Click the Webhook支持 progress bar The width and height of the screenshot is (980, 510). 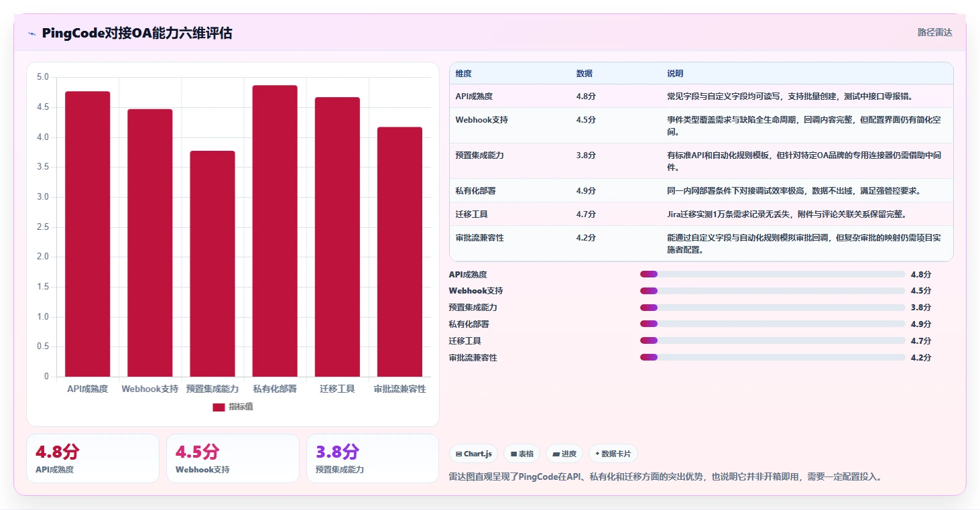[x=773, y=291]
